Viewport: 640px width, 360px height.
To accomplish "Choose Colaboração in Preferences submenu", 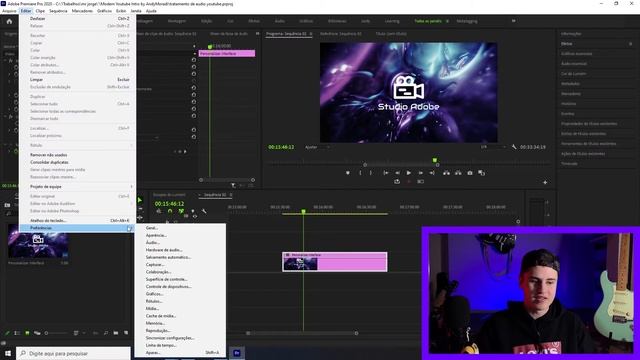I will (180, 272).
